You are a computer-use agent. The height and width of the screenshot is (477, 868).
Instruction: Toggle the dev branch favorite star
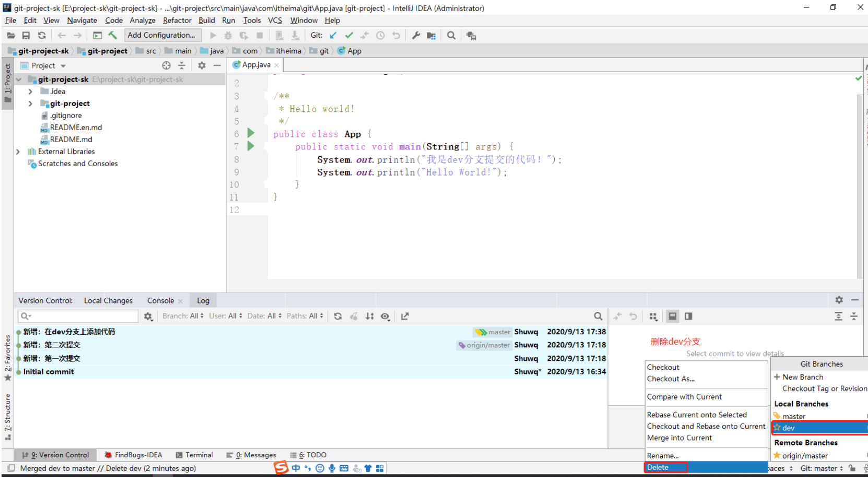(777, 427)
